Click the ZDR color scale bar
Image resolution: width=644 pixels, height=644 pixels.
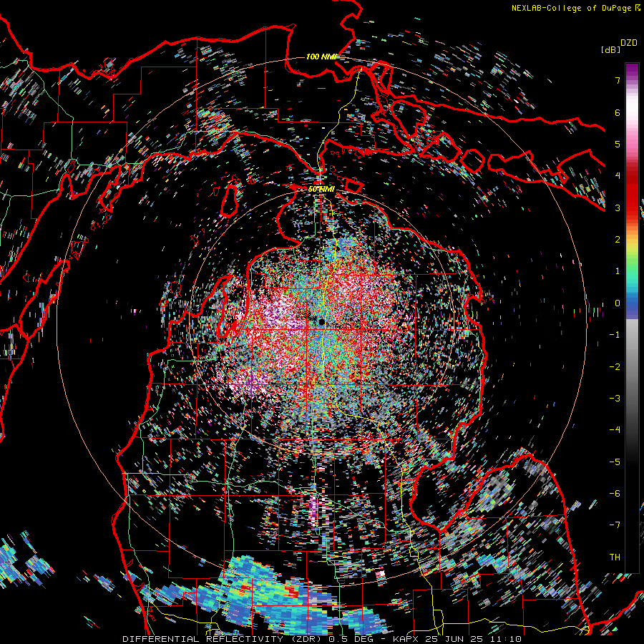632,318
